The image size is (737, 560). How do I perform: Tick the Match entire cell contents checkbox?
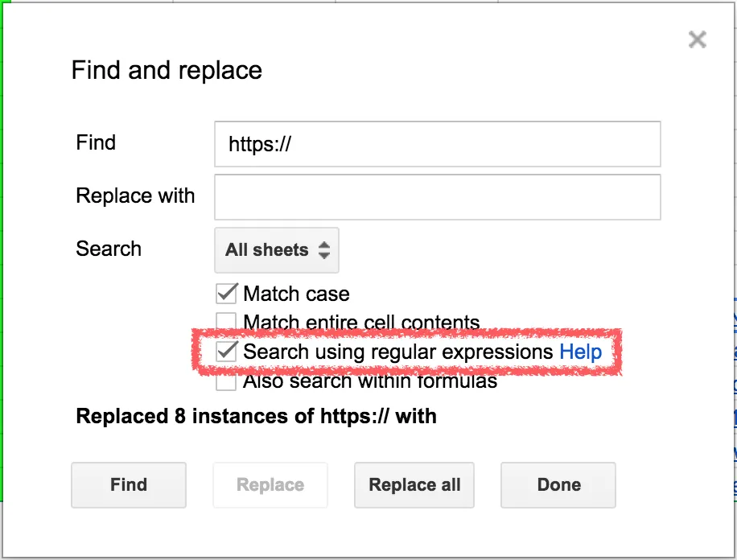point(227,323)
